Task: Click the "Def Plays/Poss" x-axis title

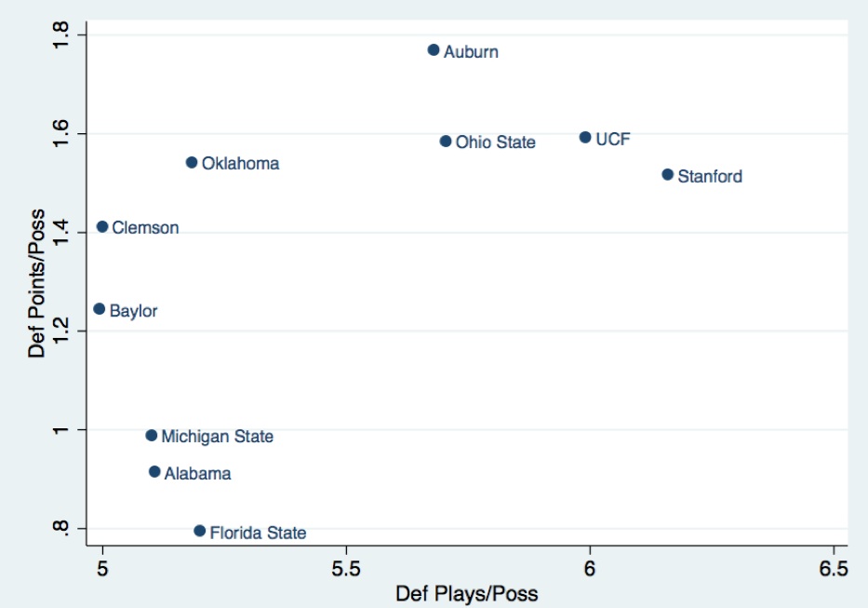Action: [467, 593]
